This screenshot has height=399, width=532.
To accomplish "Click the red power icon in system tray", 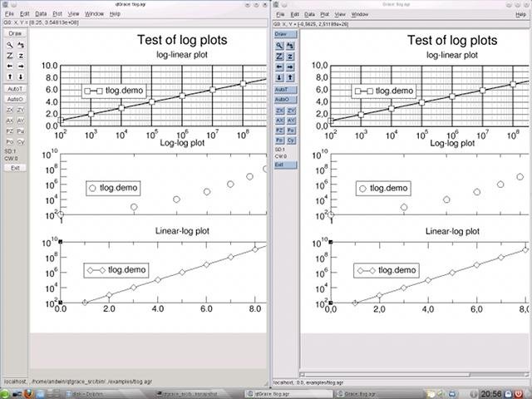I will (518, 394).
